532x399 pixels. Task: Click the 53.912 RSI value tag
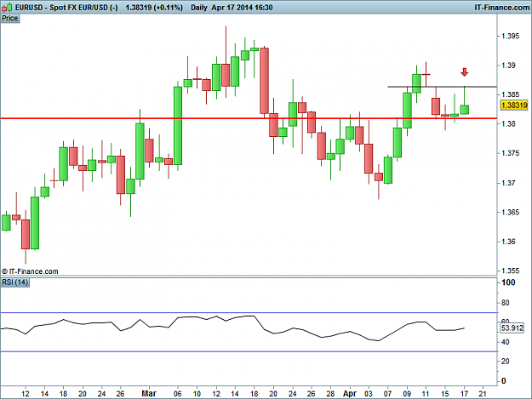click(512, 328)
